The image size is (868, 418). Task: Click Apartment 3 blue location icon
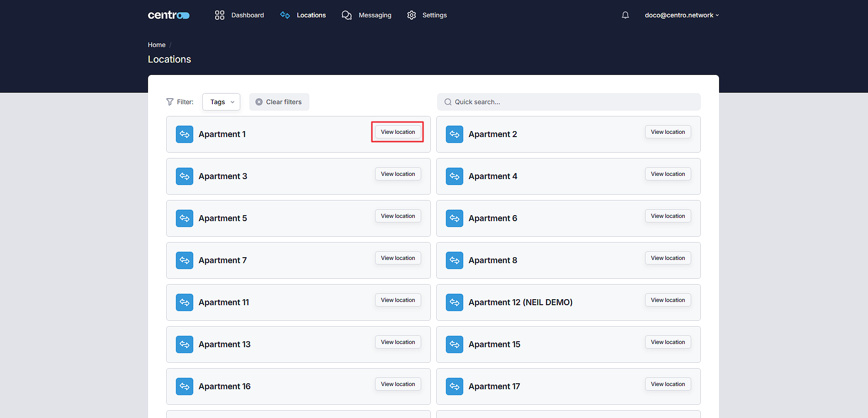click(185, 176)
